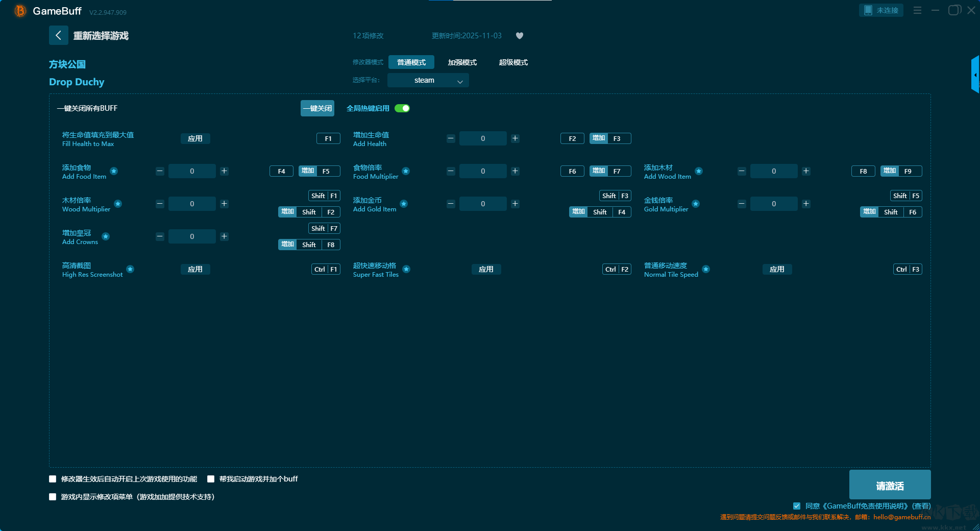Screen dimensions: 980x531
Task: Click the not-connected phone status indicator
Action: tap(881, 10)
